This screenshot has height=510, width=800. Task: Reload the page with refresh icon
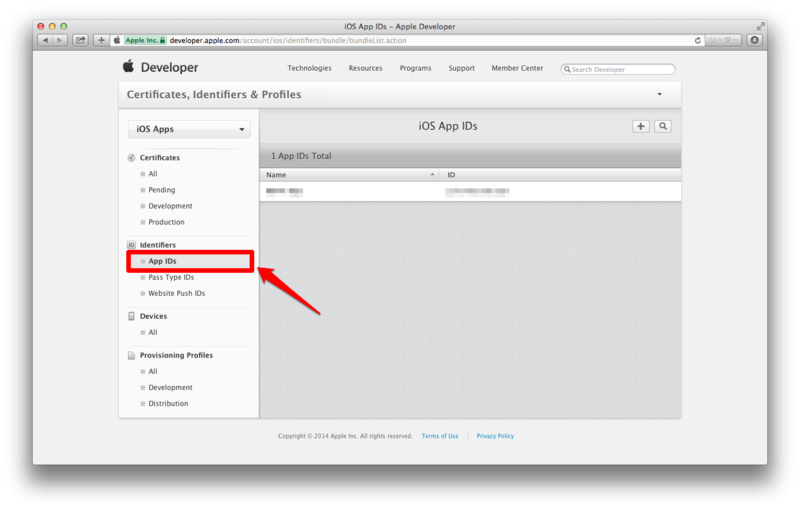[697, 40]
